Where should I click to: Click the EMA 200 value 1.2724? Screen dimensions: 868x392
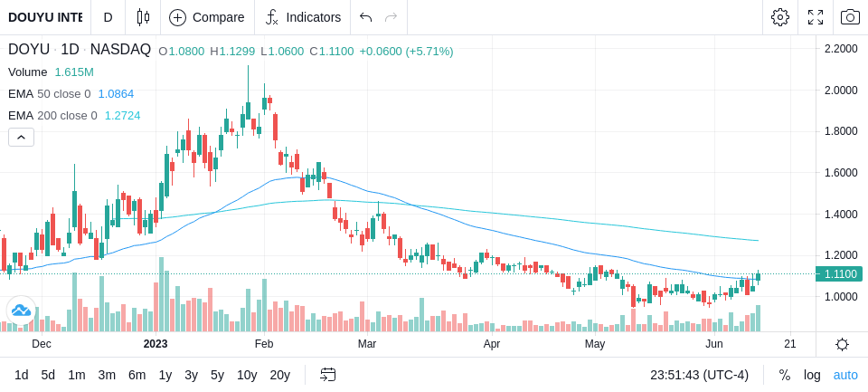[122, 115]
